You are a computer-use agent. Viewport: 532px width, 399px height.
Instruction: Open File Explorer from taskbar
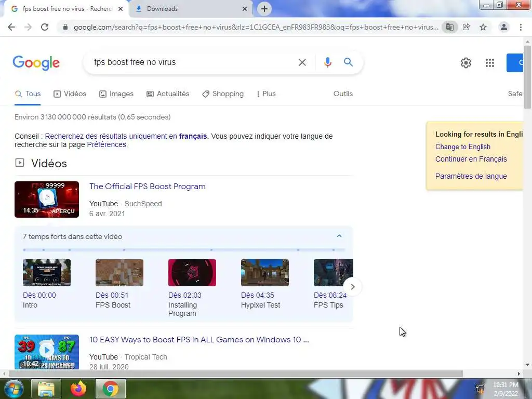(46, 389)
